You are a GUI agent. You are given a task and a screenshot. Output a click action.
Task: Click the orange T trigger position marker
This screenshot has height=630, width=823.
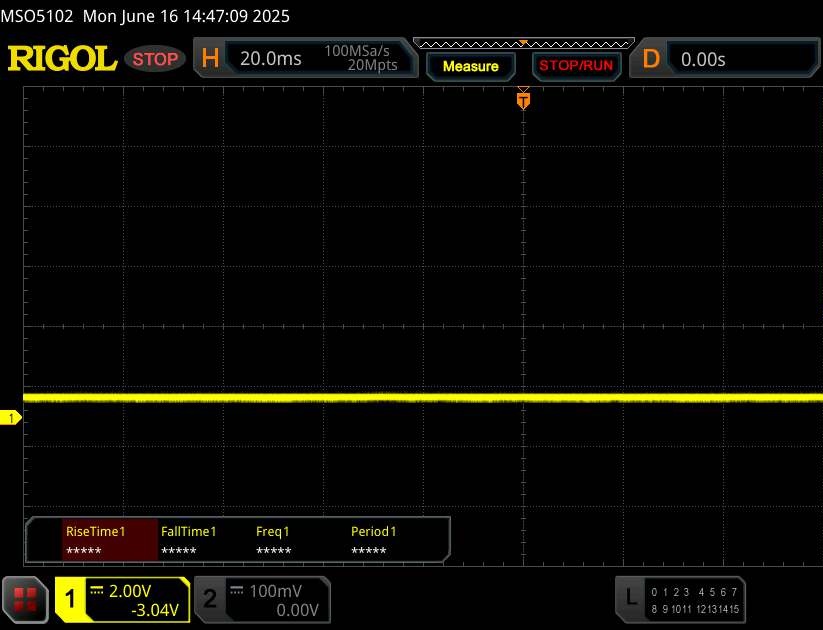(x=522, y=100)
